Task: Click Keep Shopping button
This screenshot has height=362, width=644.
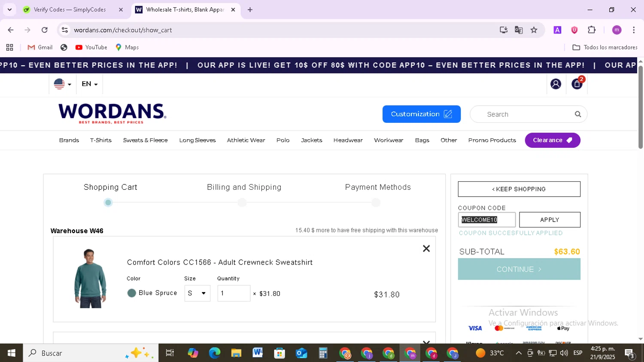Action: pyautogui.click(x=519, y=189)
